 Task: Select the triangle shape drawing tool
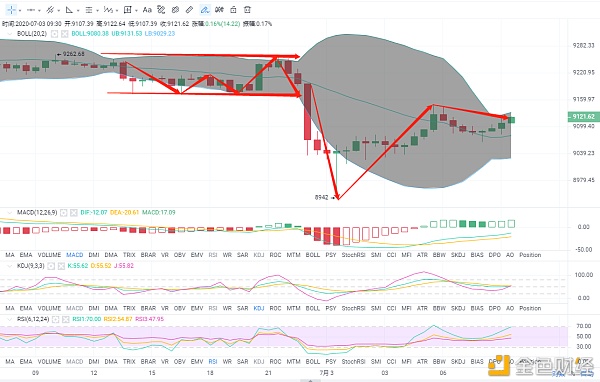[x=69, y=10]
